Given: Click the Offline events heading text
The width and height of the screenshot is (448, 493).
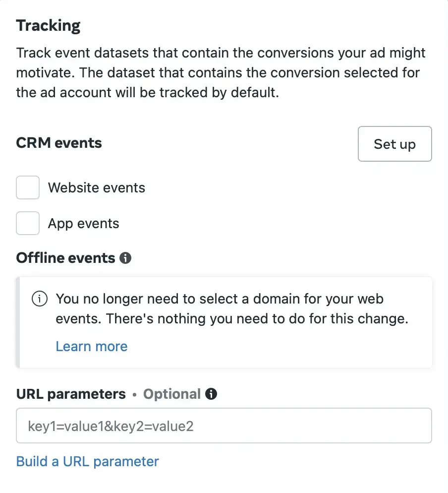Looking at the screenshot, I should (66, 258).
